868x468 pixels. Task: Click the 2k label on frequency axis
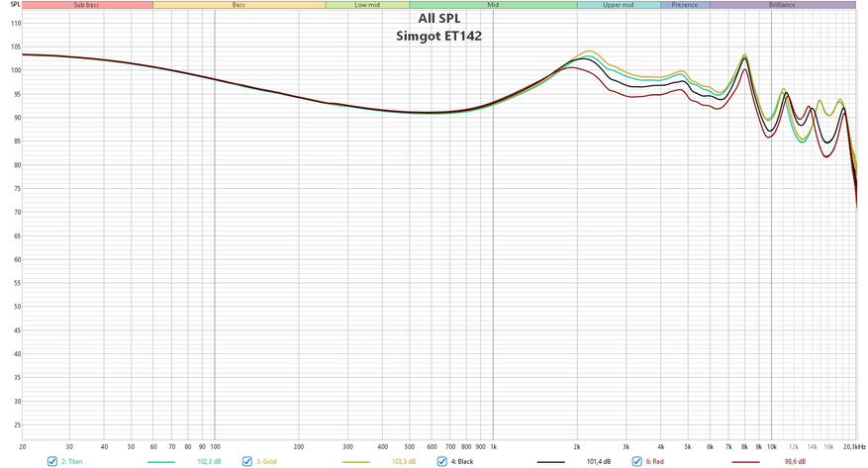(x=577, y=446)
